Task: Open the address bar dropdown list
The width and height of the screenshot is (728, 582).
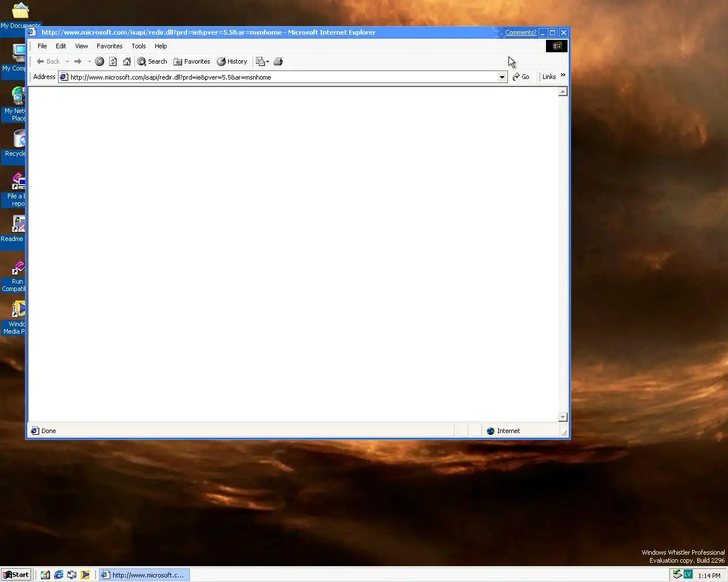Action: (x=502, y=77)
